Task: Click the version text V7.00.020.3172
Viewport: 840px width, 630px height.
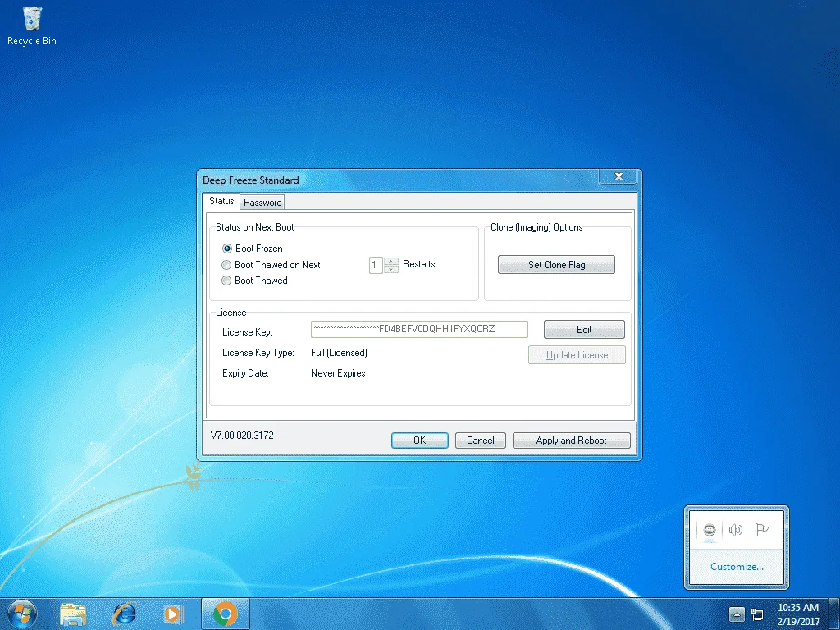Action: (242, 436)
